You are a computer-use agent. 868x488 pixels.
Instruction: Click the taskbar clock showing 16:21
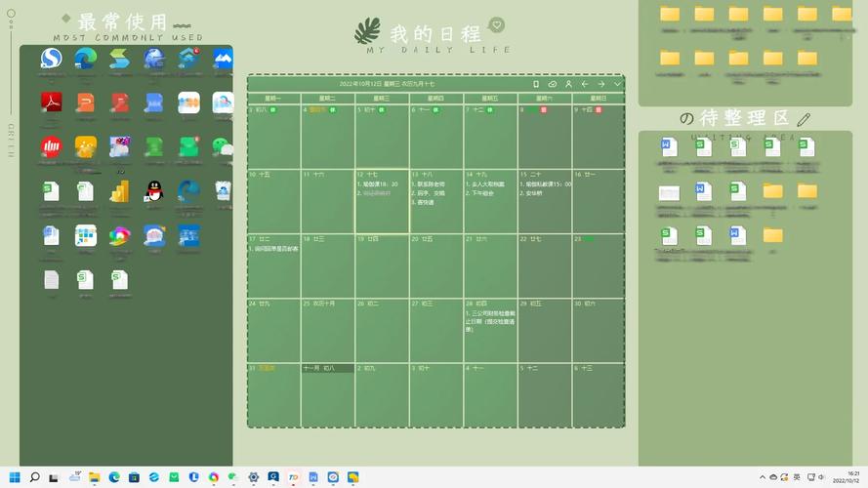tap(847, 477)
